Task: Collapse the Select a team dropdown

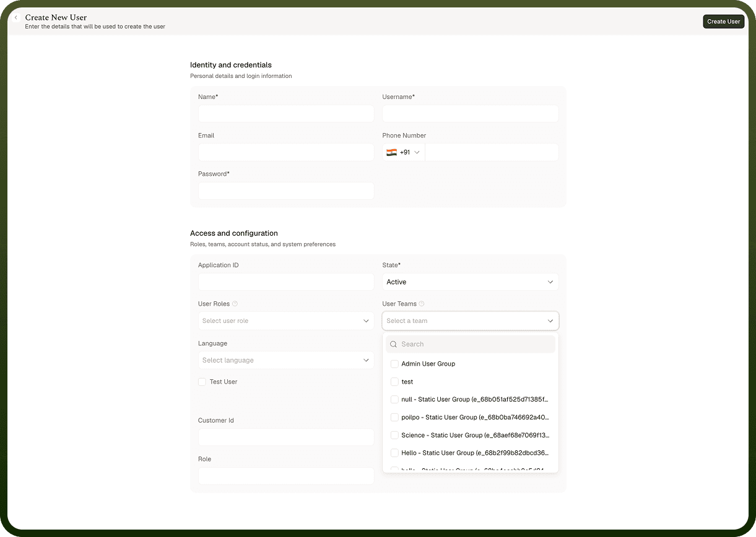Action: click(x=471, y=320)
